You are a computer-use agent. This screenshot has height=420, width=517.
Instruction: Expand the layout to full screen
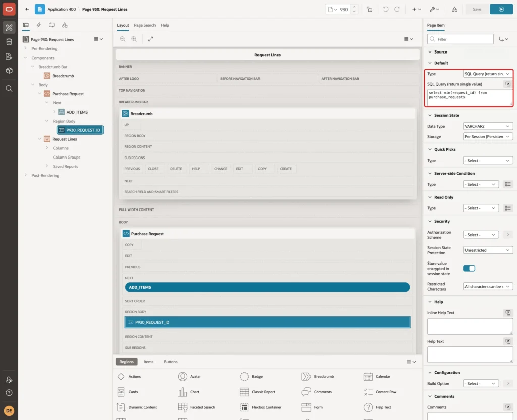(x=150, y=39)
